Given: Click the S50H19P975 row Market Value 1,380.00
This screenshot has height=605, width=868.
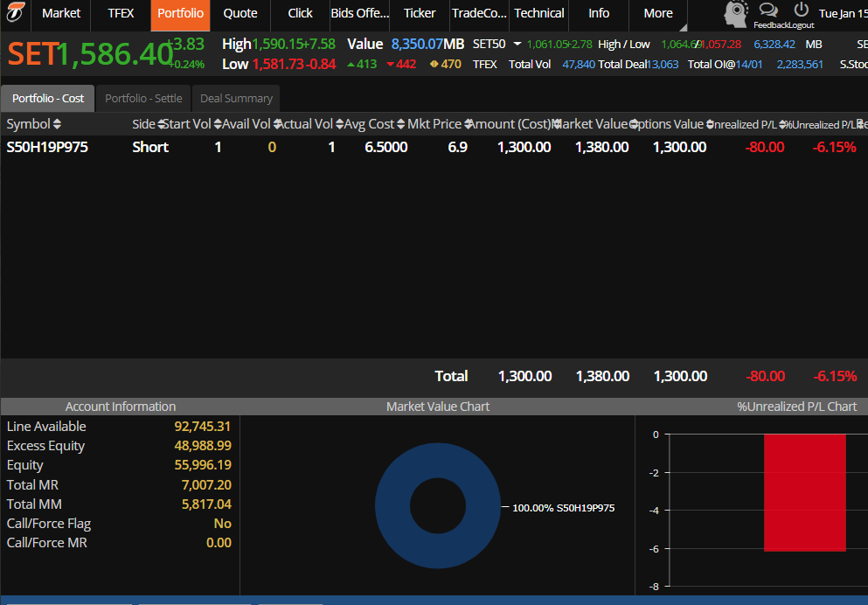Looking at the screenshot, I should coord(601,147).
